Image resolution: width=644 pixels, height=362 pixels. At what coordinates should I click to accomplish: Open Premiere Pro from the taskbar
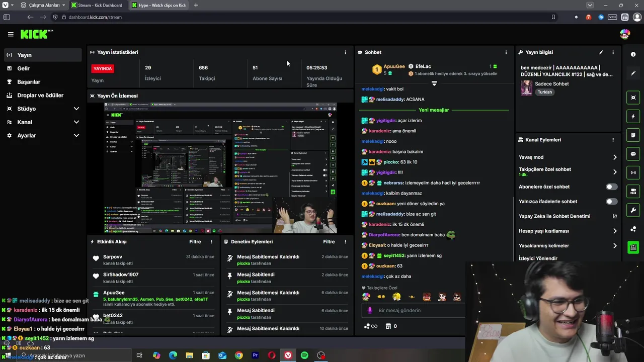tap(255, 355)
